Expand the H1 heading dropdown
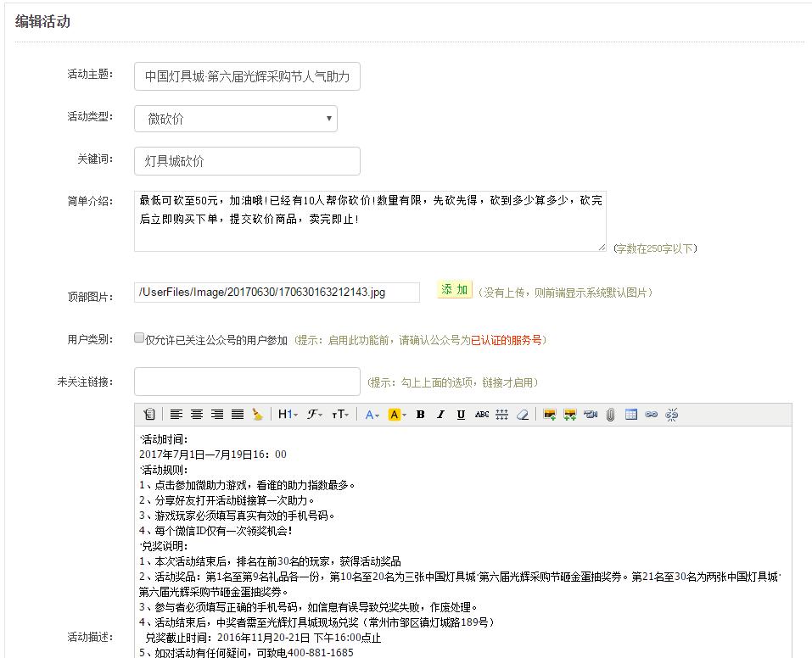This screenshot has width=812, height=658. [288, 415]
